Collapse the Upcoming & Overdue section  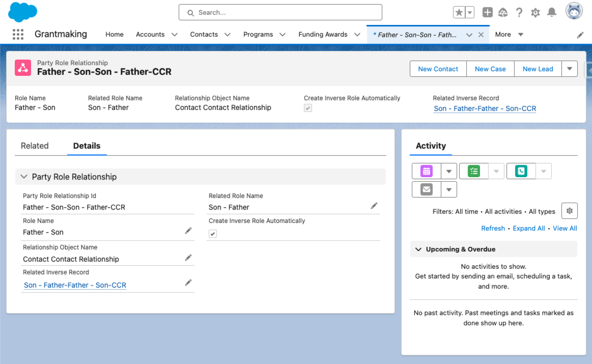point(419,249)
